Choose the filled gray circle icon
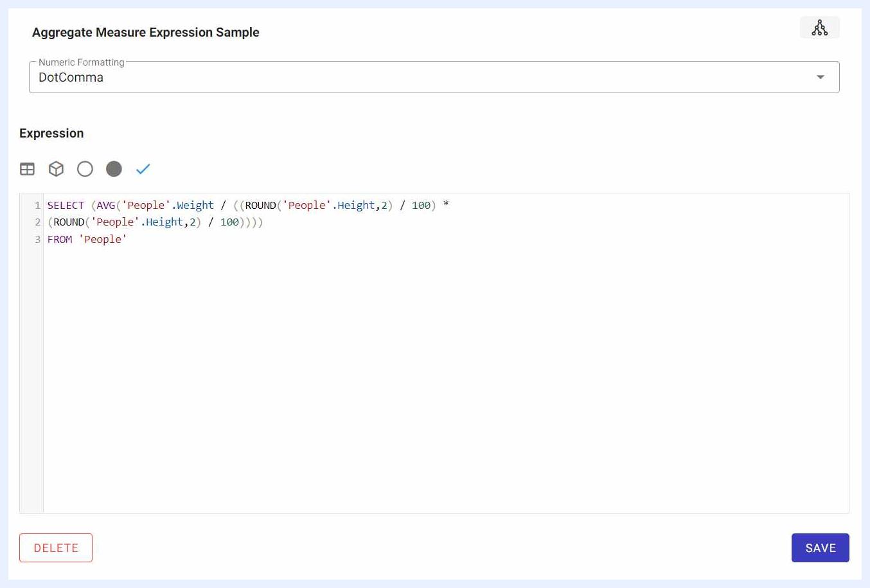The height and width of the screenshot is (588, 870). [x=114, y=169]
